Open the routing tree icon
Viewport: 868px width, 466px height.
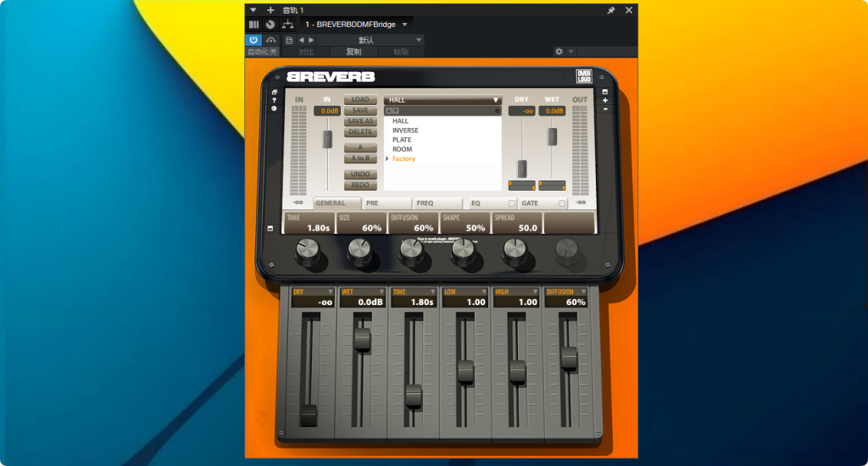pos(287,25)
